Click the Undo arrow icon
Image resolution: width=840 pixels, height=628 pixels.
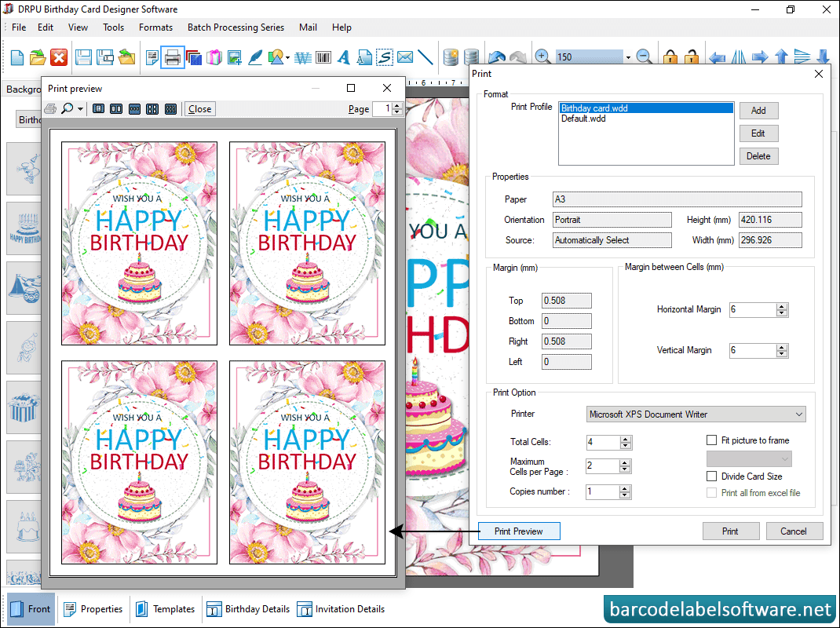[497, 57]
